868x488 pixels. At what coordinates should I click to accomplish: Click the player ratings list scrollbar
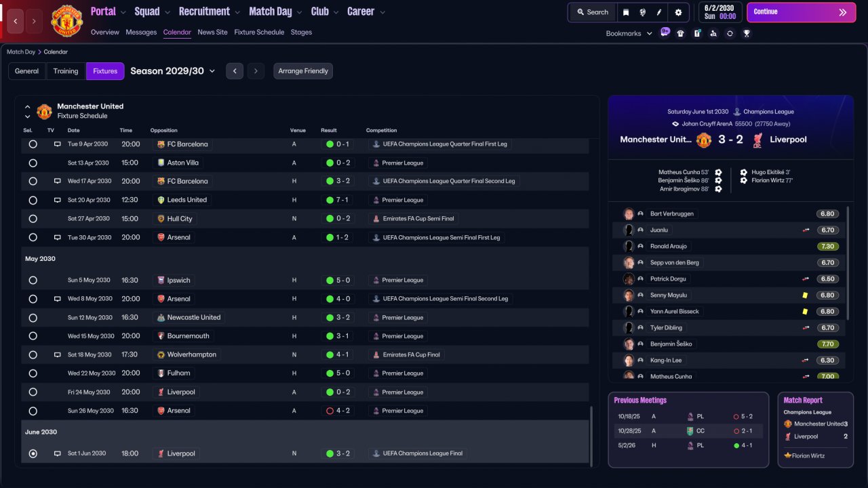tap(848, 263)
